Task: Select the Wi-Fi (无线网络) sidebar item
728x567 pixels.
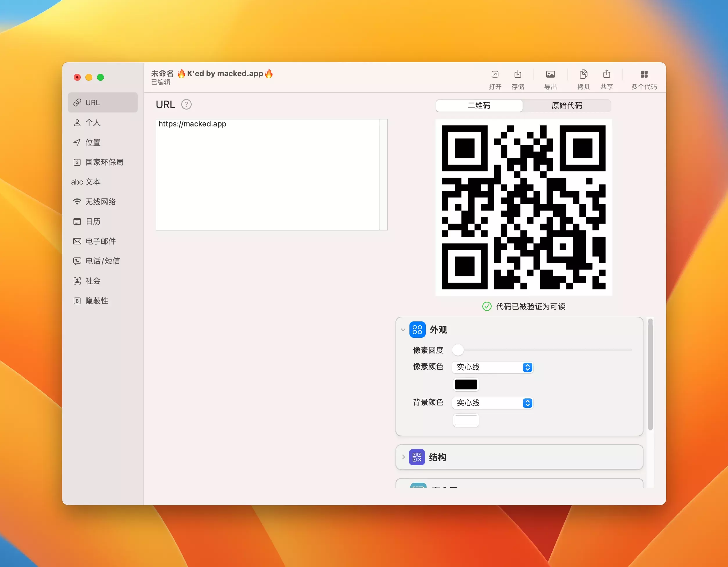Action: click(100, 202)
